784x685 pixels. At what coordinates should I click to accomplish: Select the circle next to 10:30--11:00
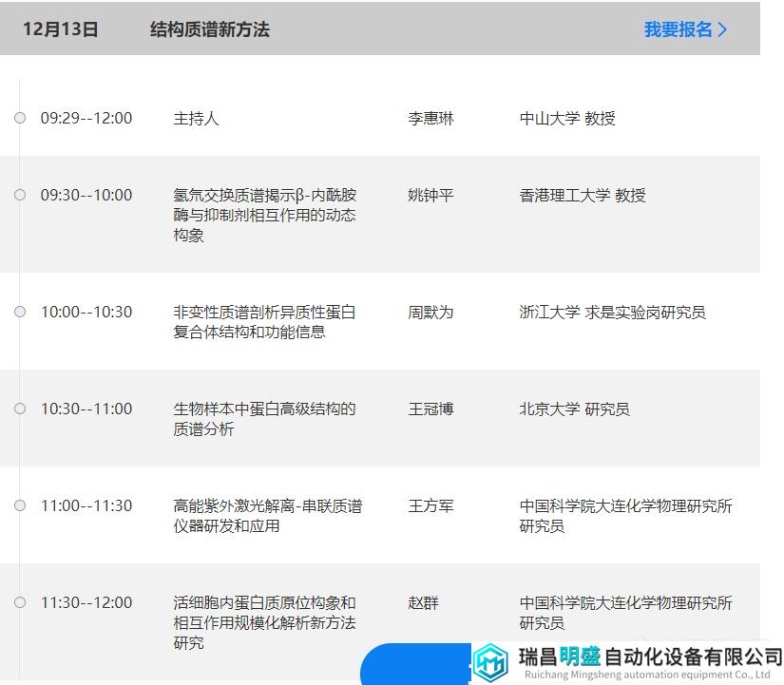tap(19, 408)
